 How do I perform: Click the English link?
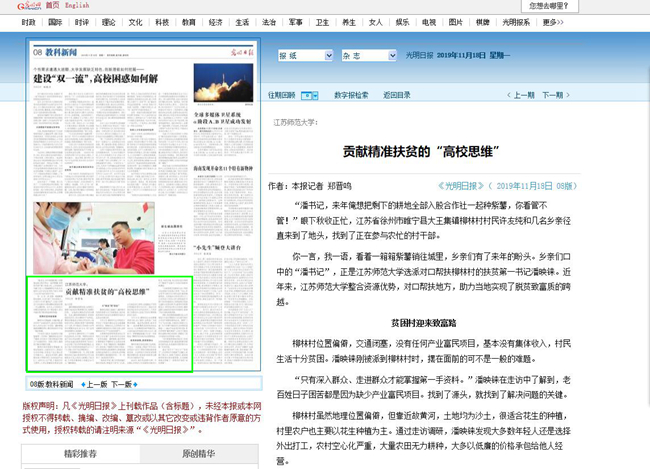click(75, 6)
